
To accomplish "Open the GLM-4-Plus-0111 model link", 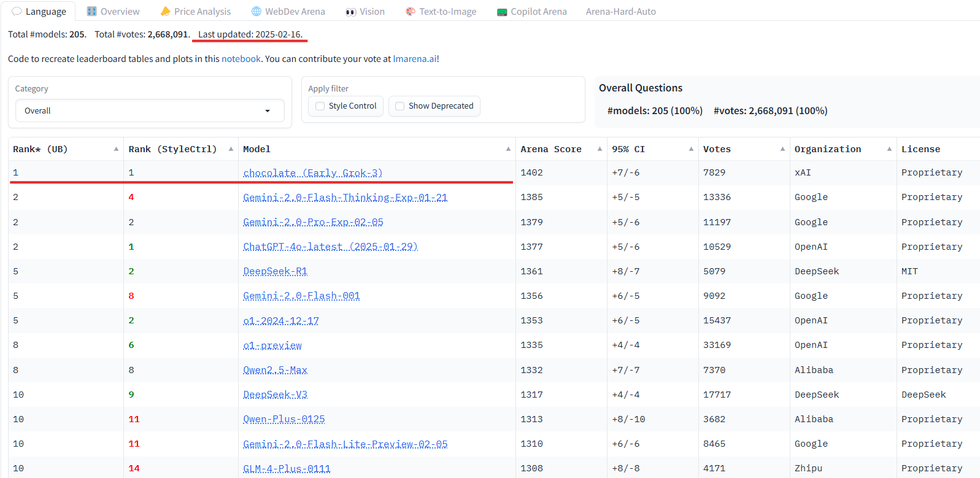I will [287, 468].
